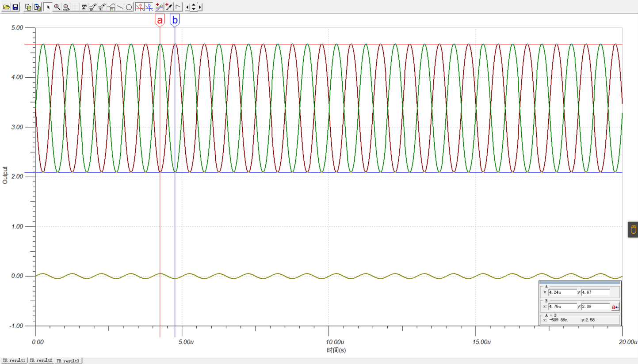This screenshot has height=364, width=638.
Task: Open the legend tool icon
Action: 111,7
